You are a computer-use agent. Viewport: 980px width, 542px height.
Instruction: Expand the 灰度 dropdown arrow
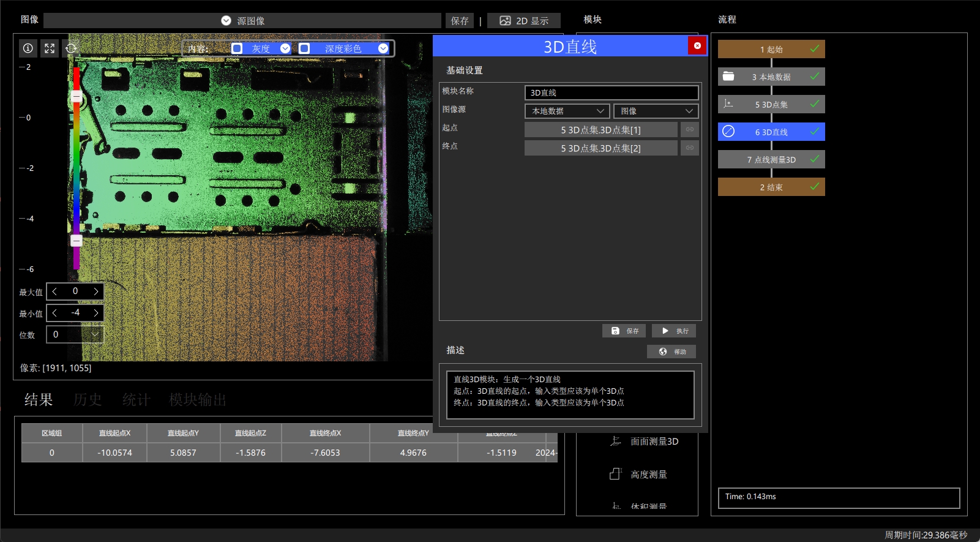[285, 48]
